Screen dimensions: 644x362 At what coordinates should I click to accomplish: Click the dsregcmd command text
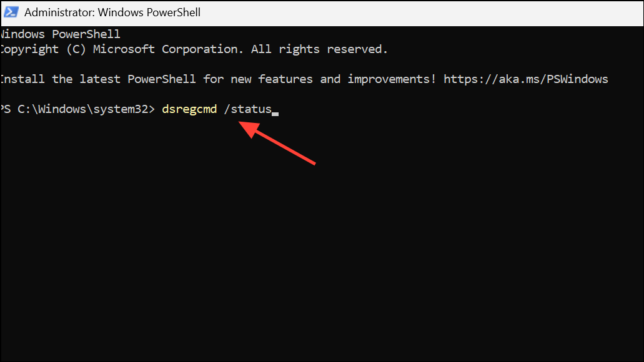189,109
